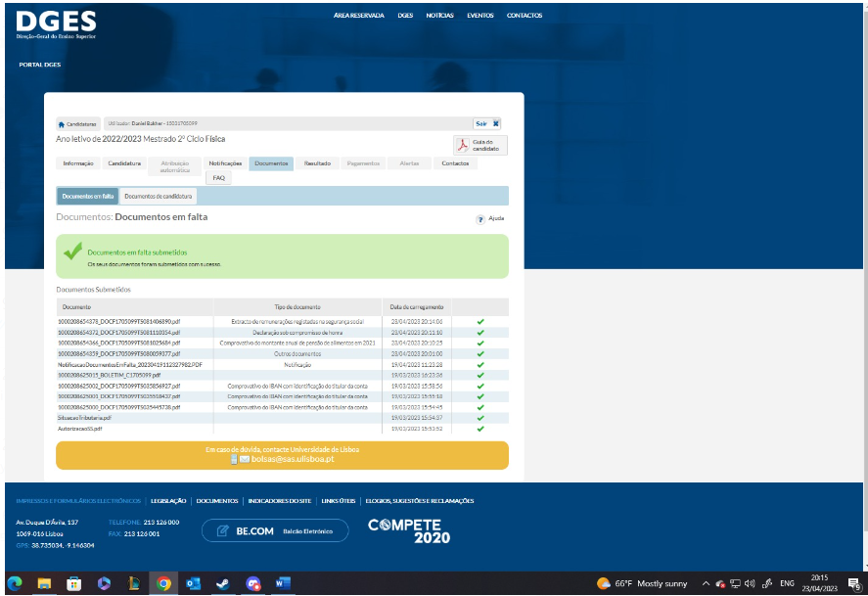This screenshot has height=596, width=868.
Task: Open Microsoft Store from the taskbar
Action: 73,583
